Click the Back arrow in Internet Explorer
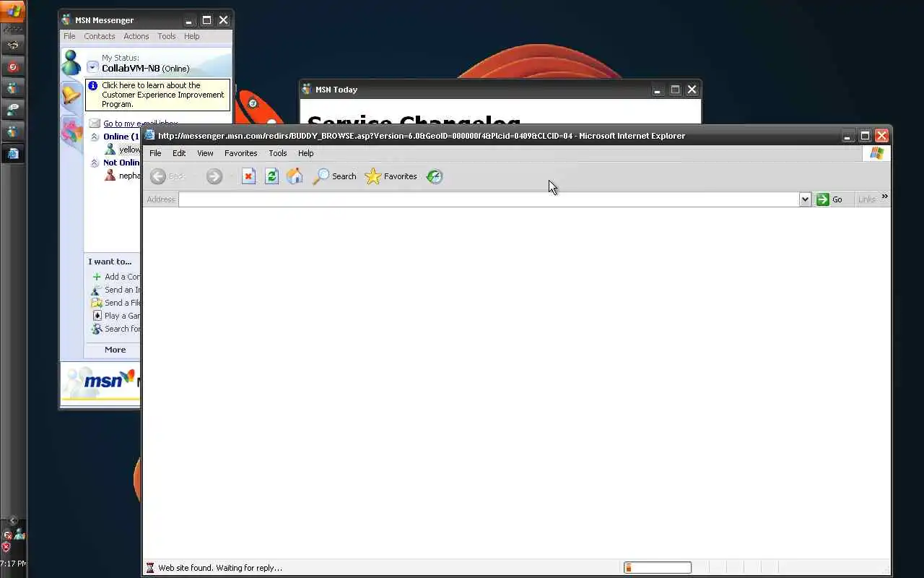The width and height of the screenshot is (924, 578). [158, 176]
